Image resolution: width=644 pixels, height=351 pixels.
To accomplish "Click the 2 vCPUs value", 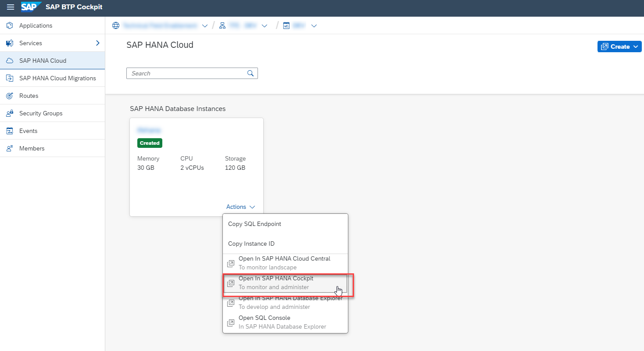I will pos(192,168).
